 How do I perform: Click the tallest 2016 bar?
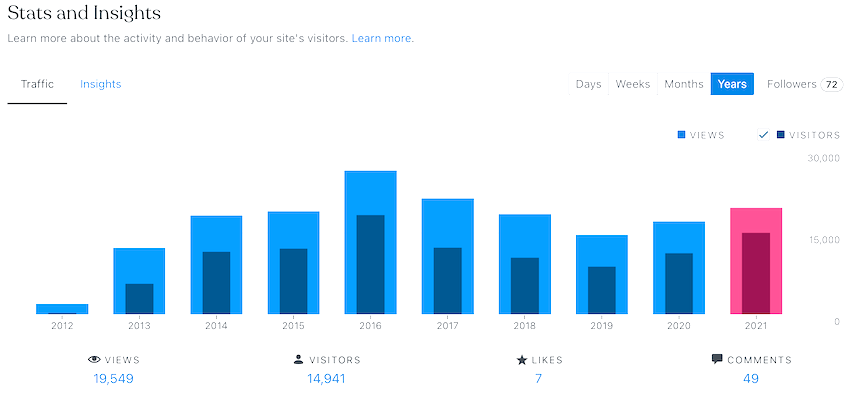pyautogui.click(x=370, y=243)
